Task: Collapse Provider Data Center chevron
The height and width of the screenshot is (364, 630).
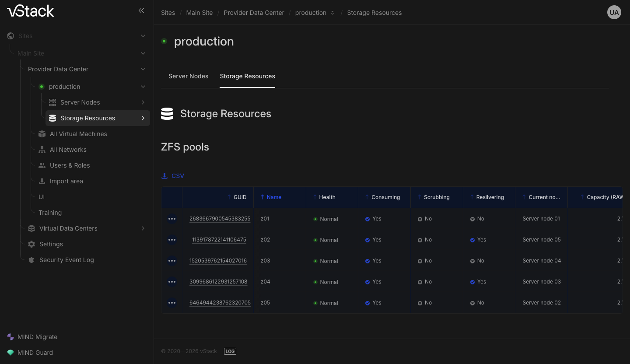Action: pos(143,69)
